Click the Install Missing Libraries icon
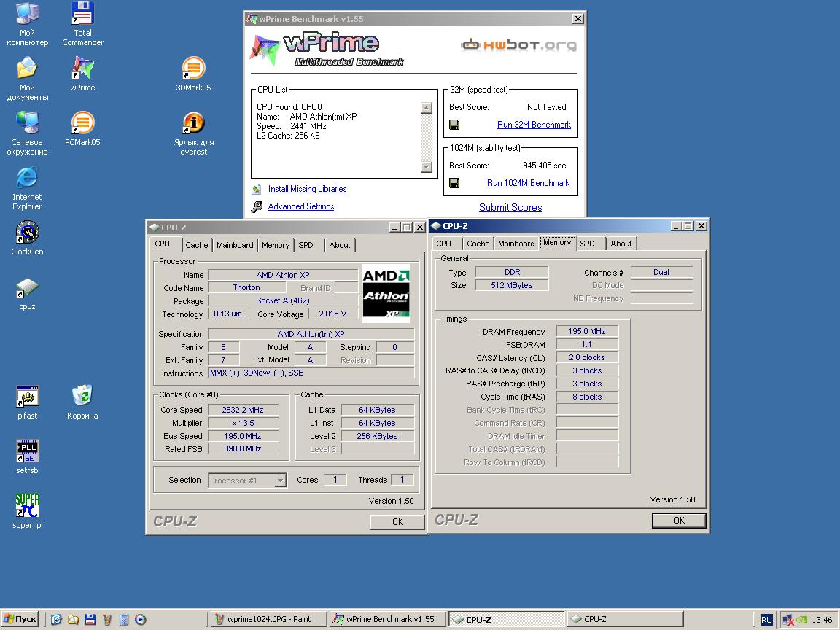The height and width of the screenshot is (630, 840). pos(257,189)
